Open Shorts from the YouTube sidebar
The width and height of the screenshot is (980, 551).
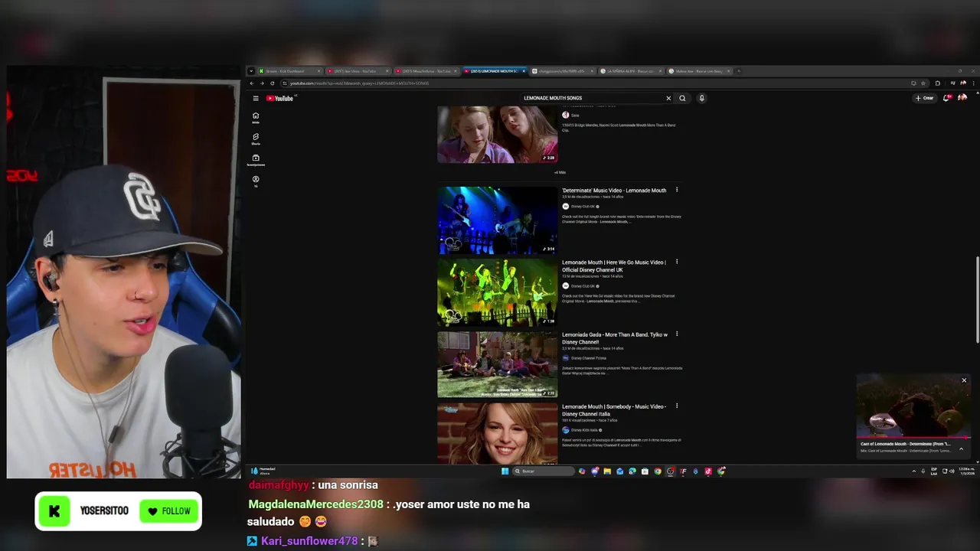pyautogui.click(x=256, y=139)
